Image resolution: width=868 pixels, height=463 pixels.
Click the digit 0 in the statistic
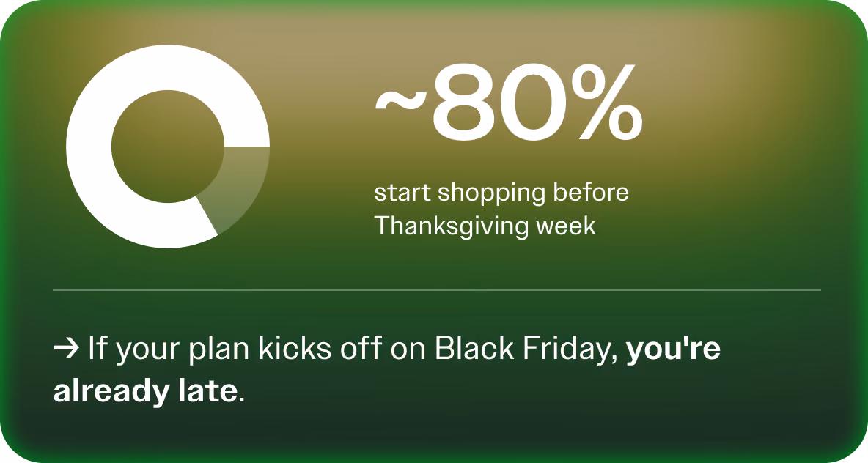click(x=533, y=103)
